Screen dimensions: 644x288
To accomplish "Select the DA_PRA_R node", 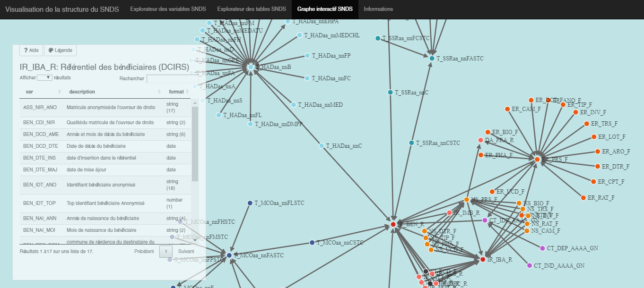I will (x=480, y=140).
